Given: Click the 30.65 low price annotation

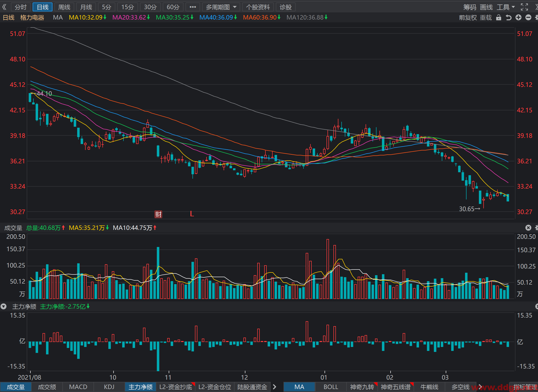Looking at the screenshot, I should click(x=469, y=209).
